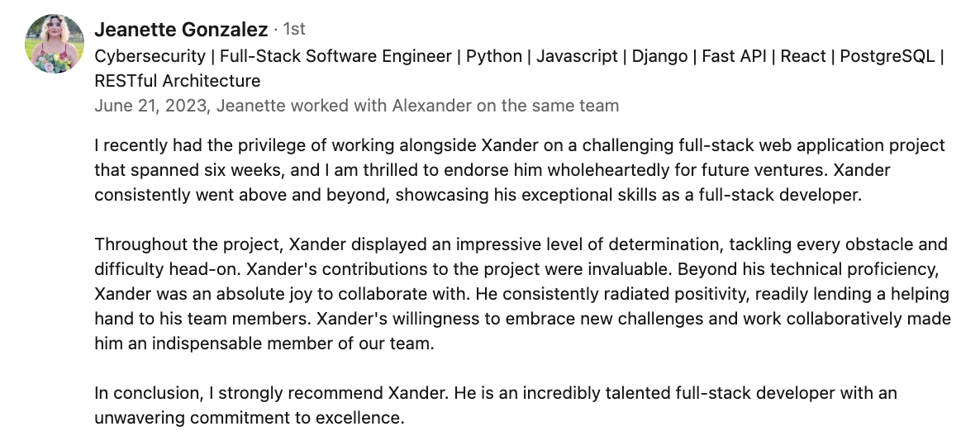
Task: Click the paragraph starting "I recently had"
Action: [x=519, y=171]
